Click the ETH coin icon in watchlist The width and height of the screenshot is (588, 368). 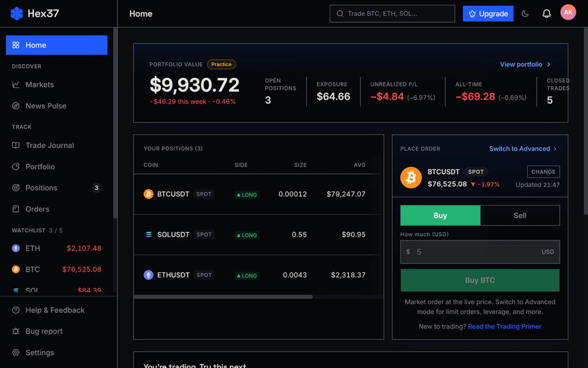tap(16, 248)
